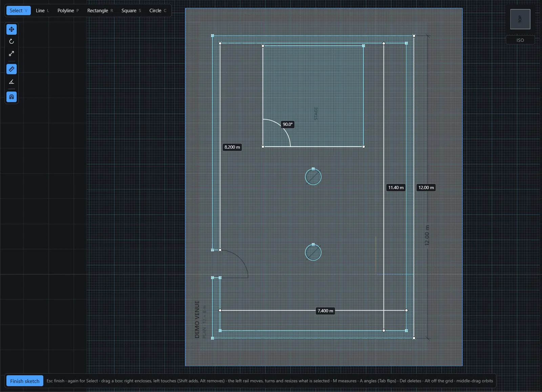Activate the Rotate tool icon
Viewport: 542px width, 392px height.
click(x=12, y=41)
